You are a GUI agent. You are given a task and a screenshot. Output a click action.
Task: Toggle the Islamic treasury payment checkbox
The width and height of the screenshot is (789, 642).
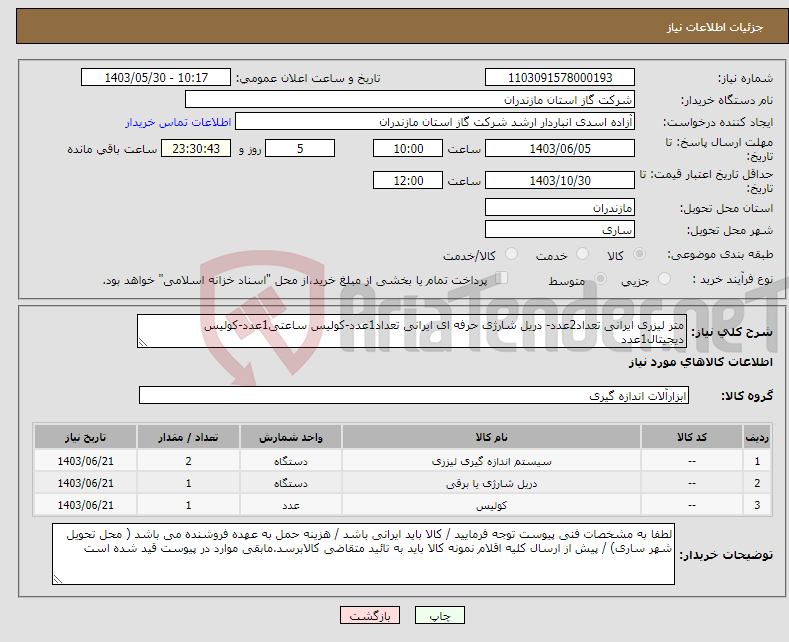(x=502, y=278)
